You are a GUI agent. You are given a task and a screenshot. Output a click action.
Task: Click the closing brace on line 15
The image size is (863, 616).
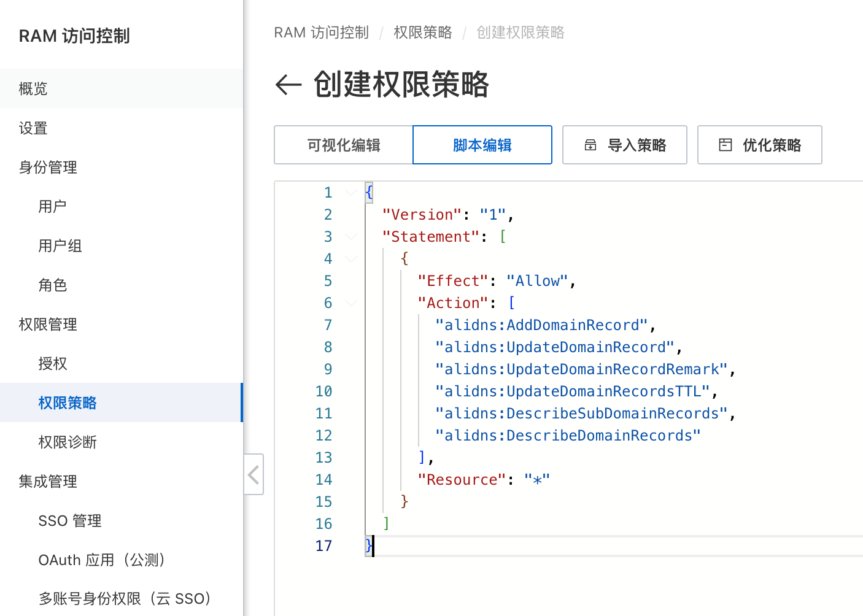click(x=404, y=502)
